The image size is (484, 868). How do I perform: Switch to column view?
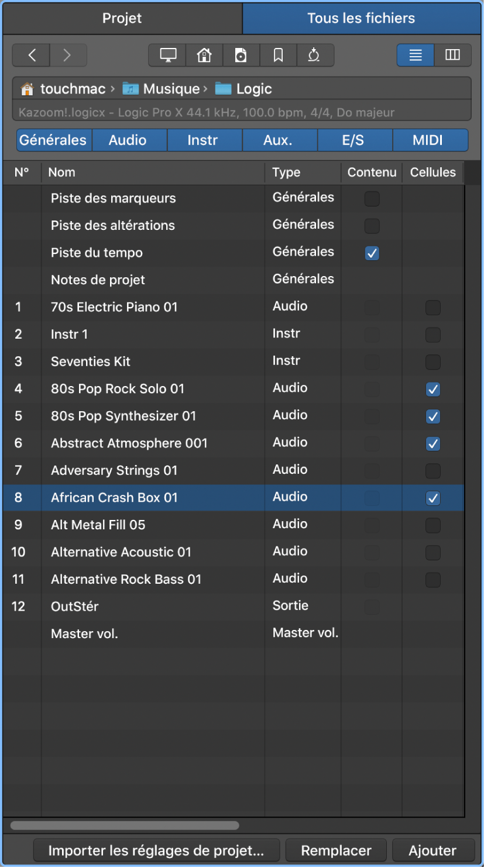452,55
